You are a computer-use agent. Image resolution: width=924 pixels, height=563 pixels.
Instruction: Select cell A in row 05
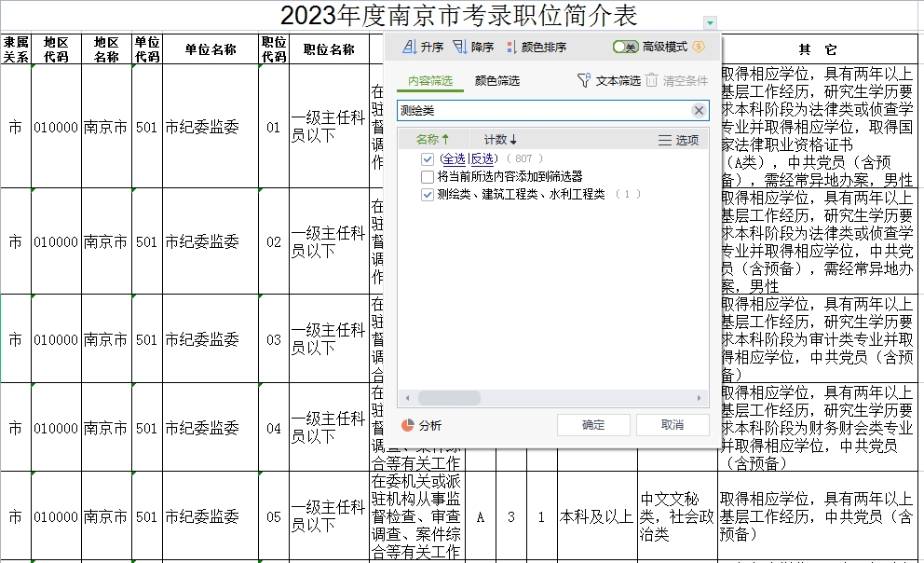[481, 516]
